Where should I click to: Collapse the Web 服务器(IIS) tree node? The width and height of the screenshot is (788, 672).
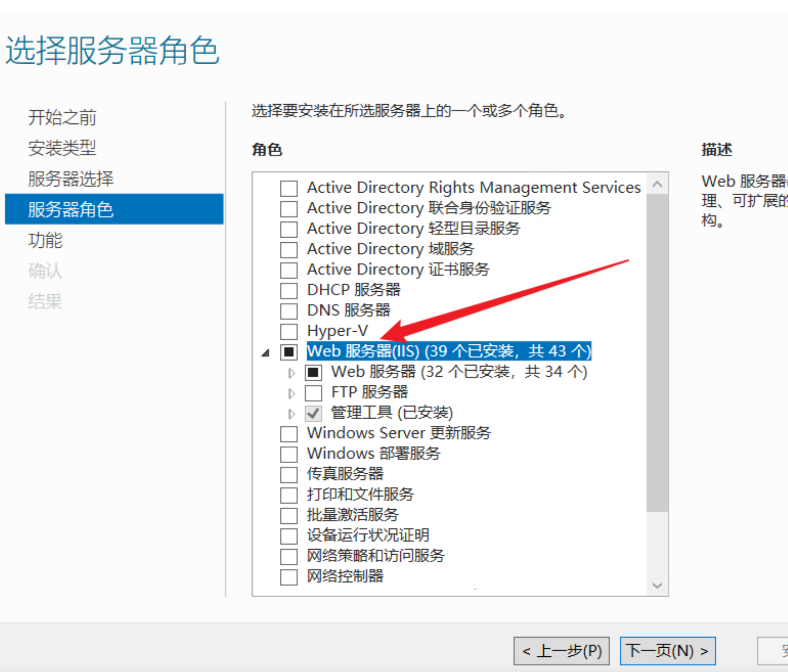click(266, 353)
